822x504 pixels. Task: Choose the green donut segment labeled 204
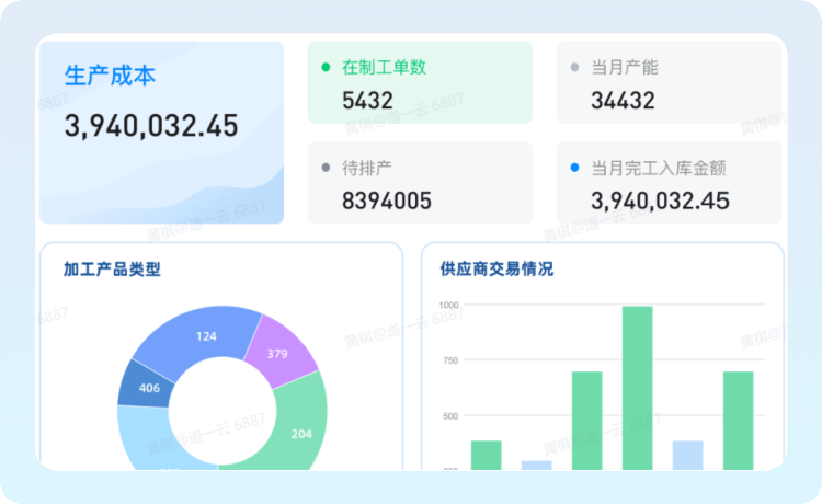[301, 434]
